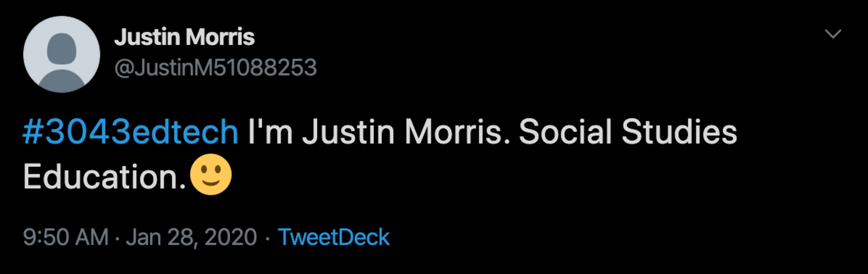Click the digits 51088253 in the handle
Screen dimensions: 868x274
coord(265,68)
